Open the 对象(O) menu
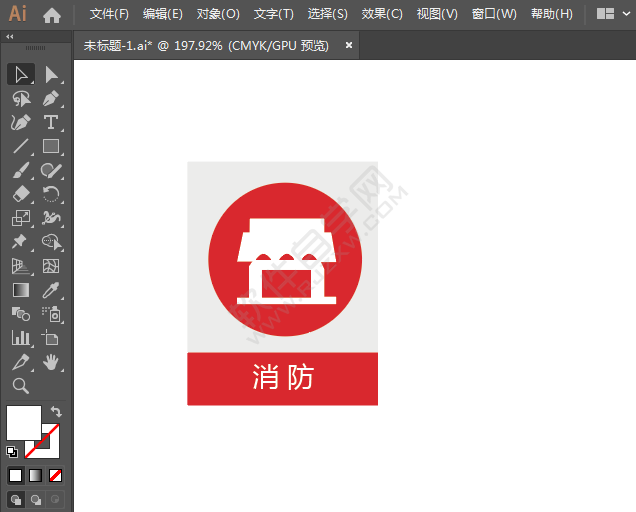 tap(218, 14)
